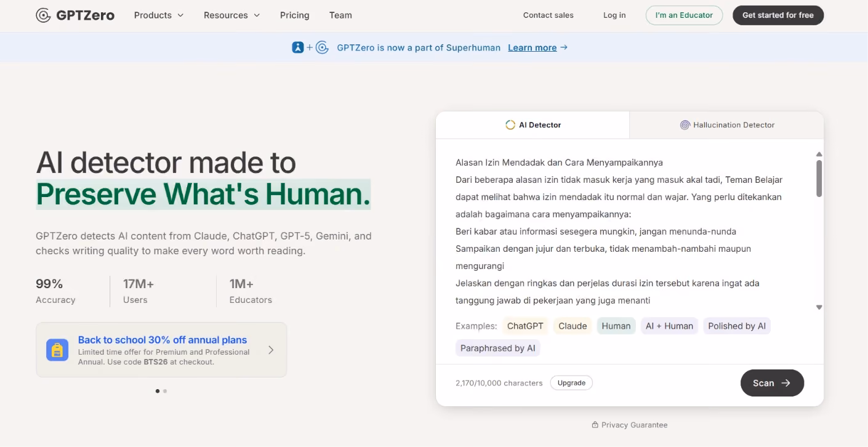This screenshot has width=868, height=447.
Task: Click the '17M+' users statistic
Action: [139, 284]
